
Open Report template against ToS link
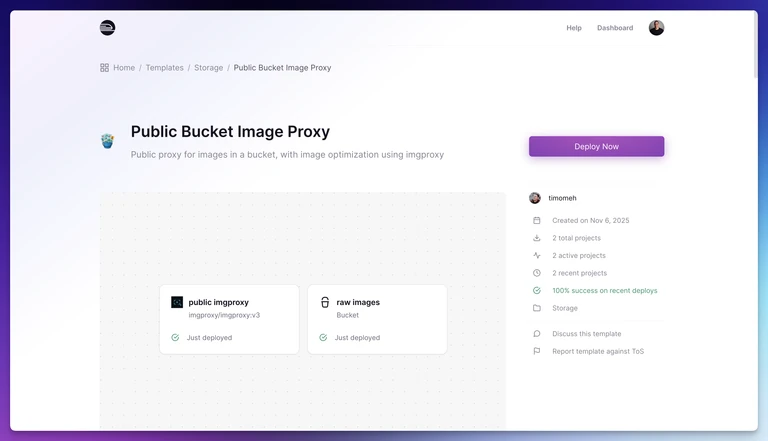pos(598,351)
